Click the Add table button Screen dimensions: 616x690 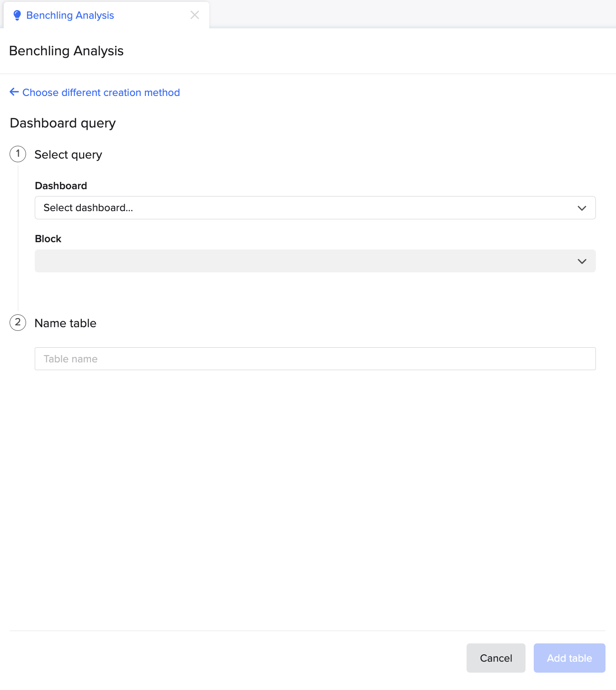(569, 658)
